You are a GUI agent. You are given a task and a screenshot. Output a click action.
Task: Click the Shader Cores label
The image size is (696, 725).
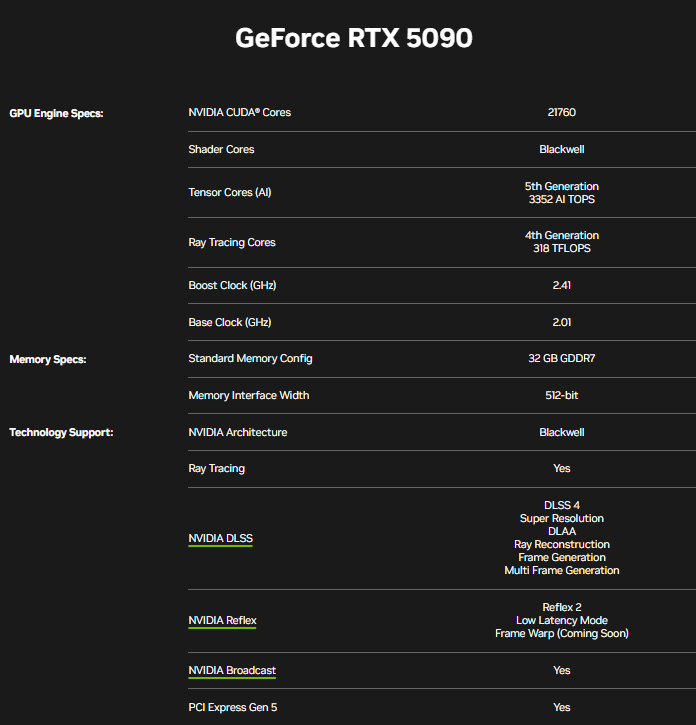221,149
